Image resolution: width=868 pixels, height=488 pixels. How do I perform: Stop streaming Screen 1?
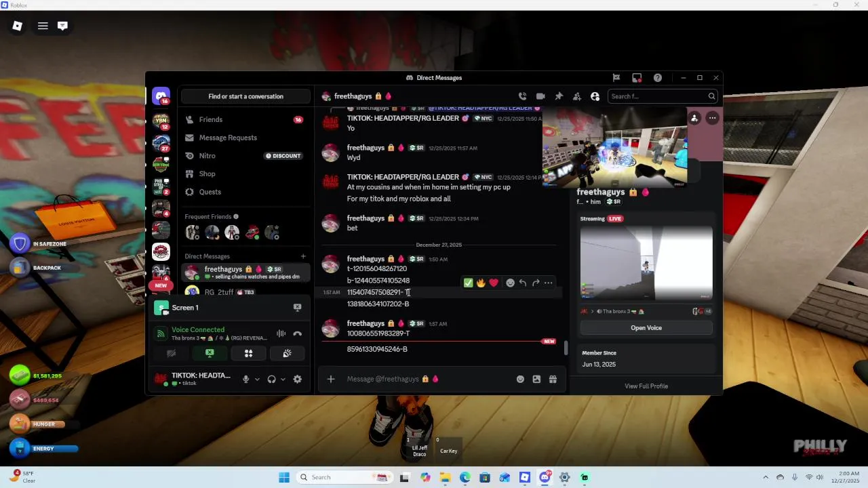(297, 308)
